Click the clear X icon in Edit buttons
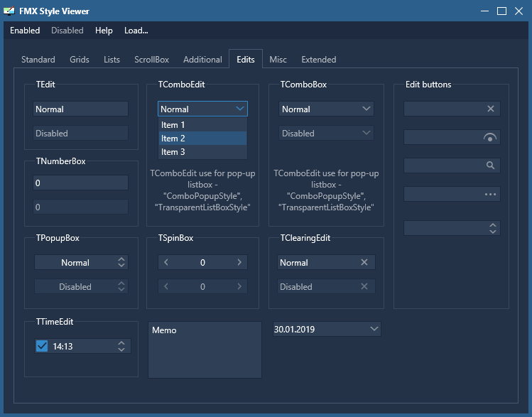This screenshot has width=532, height=417. [x=491, y=109]
